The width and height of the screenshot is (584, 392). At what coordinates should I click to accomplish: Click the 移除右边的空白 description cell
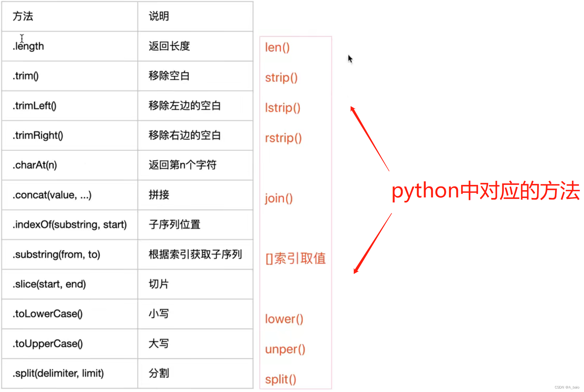pos(195,135)
